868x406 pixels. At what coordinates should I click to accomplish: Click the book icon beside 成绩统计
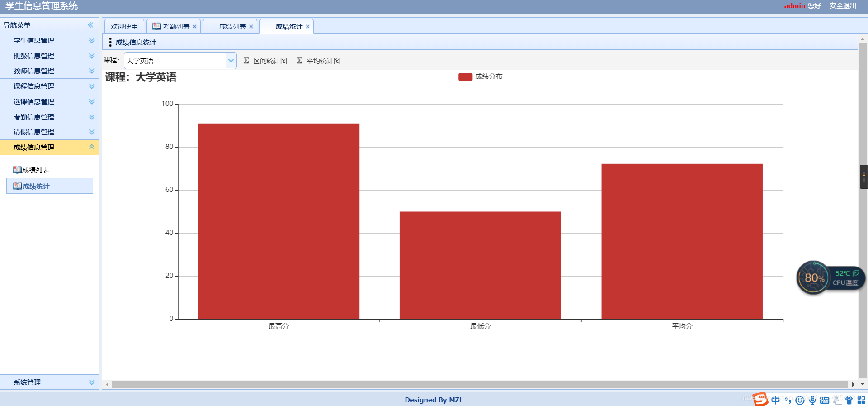(x=18, y=186)
